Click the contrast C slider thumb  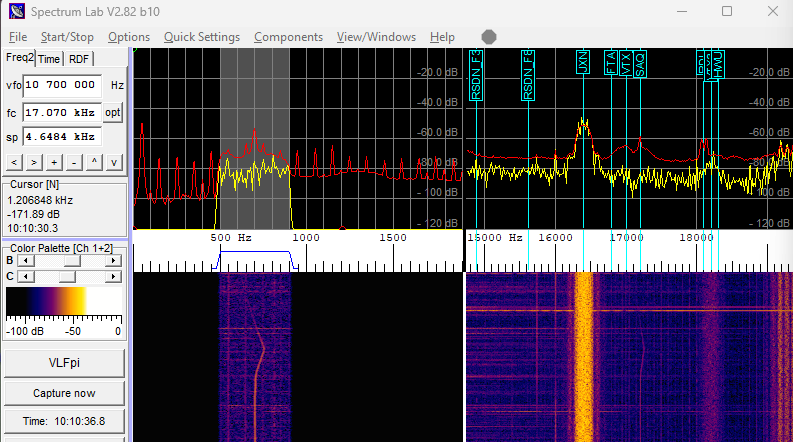coord(67,277)
